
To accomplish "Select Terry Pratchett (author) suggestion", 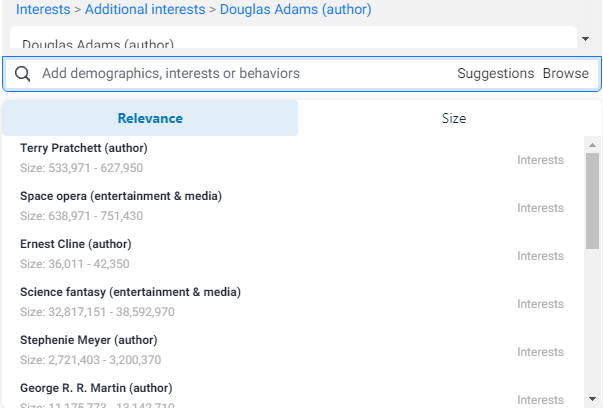I will (84, 148).
